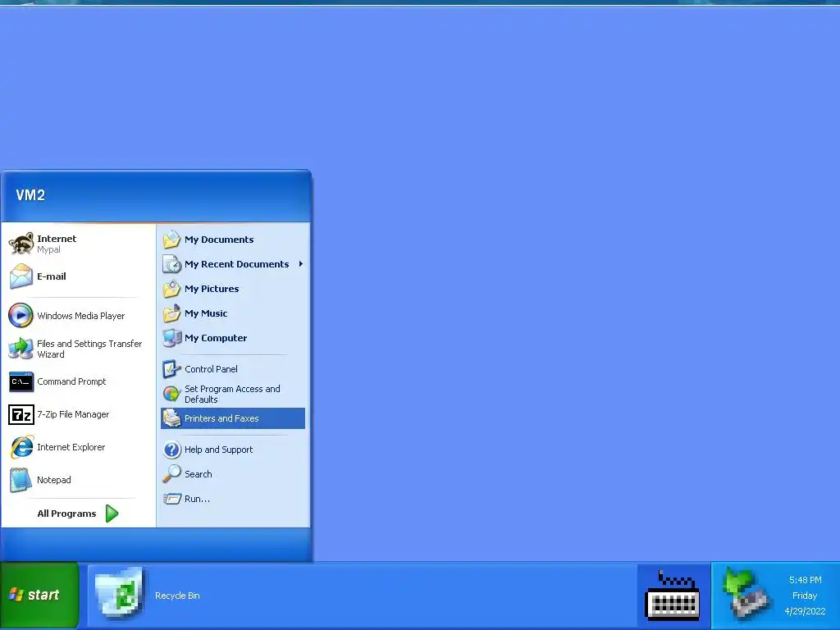Select Printers and Faxes label
The height and width of the screenshot is (630, 840).
(x=221, y=418)
